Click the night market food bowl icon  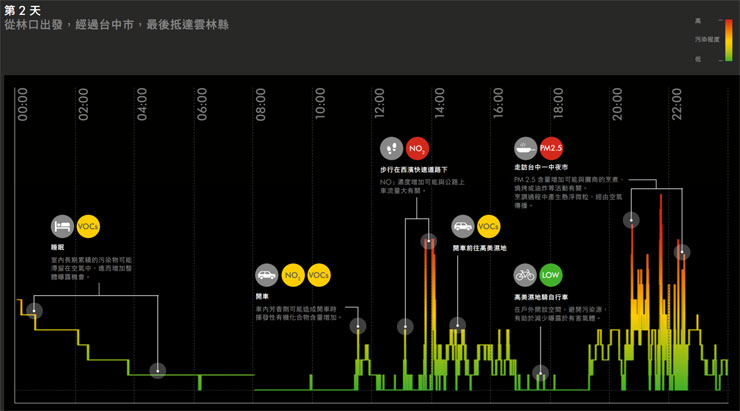coord(526,148)
